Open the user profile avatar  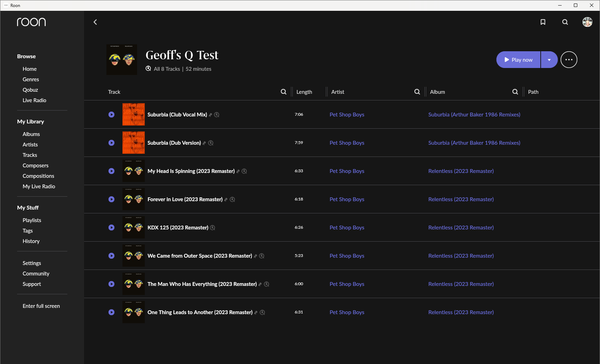click(587, 22)
